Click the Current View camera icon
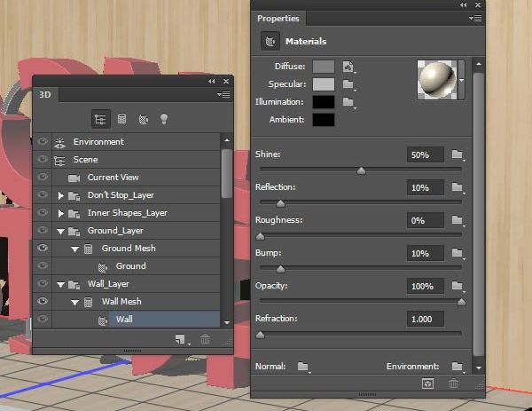Screen dimensions: 532x411 click(x=74, y=178)
